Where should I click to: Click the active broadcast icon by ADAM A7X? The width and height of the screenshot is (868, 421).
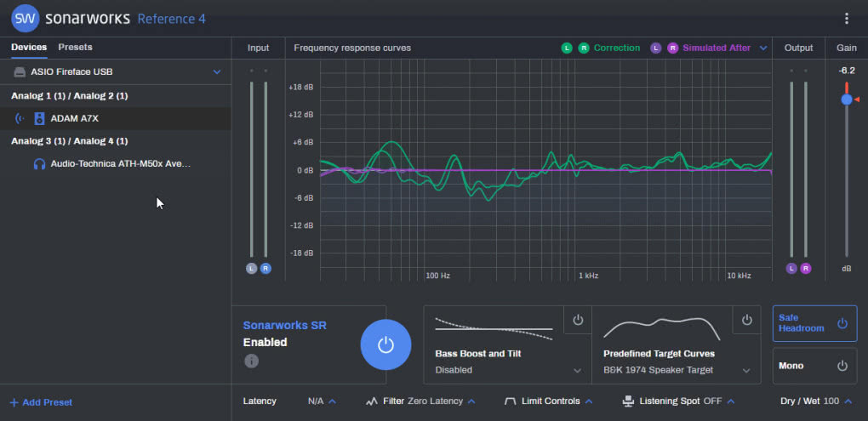point(20,118)
